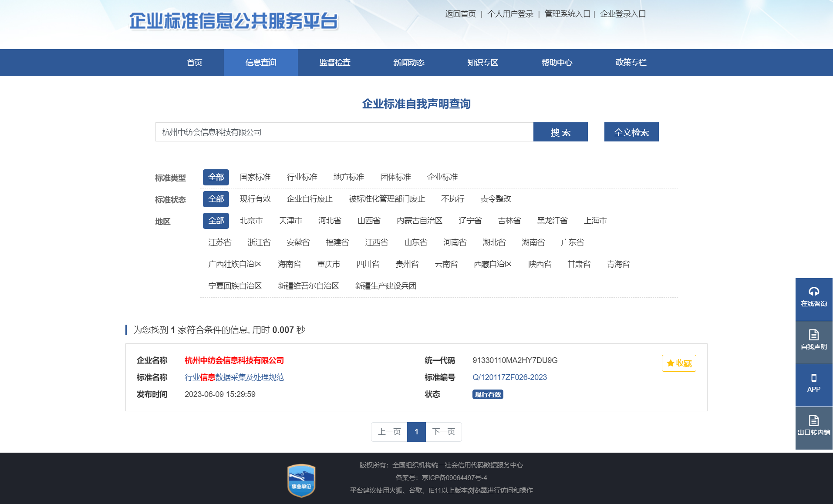Filter status by 责令整改

496,199
